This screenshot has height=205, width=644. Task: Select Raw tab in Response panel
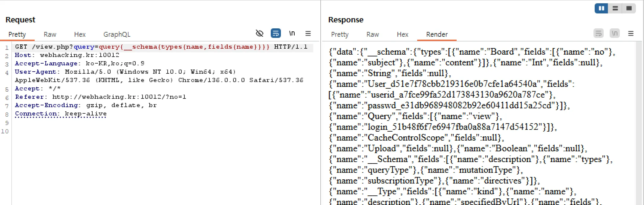pos(373,34)
